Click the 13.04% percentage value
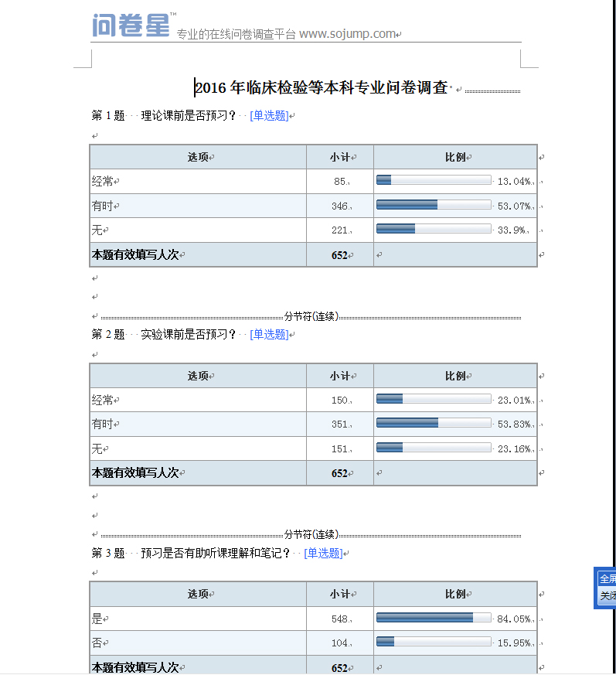 [514, 181]
